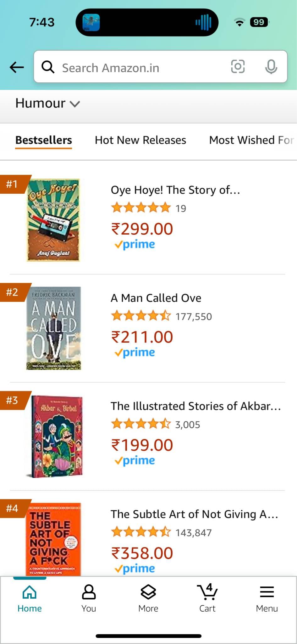Switch to Hot New Releases tab
The height and width of the screenshot is (644, 297).
click(140, 140)
